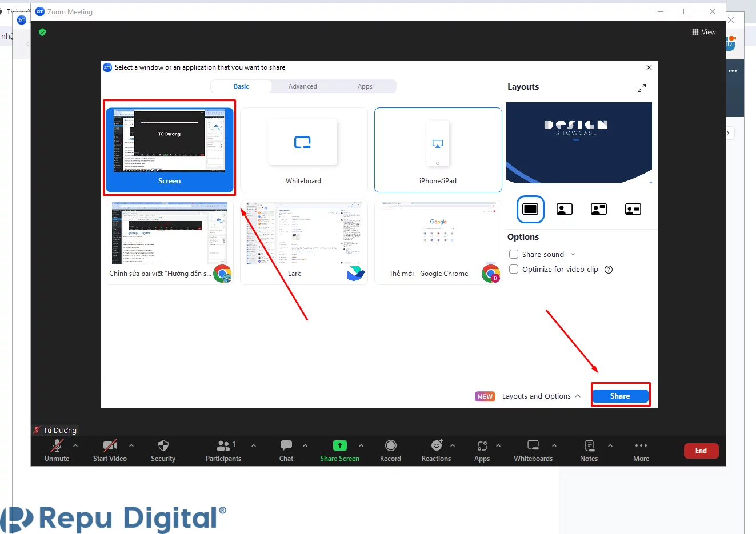The image size is (756, 534).
Task: Select the Whiteboard share option
Action: point(303,150)
